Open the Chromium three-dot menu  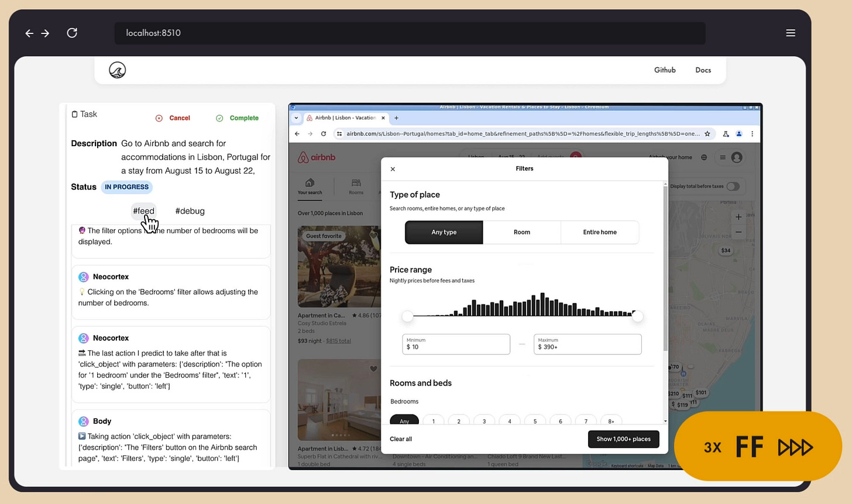752,134
